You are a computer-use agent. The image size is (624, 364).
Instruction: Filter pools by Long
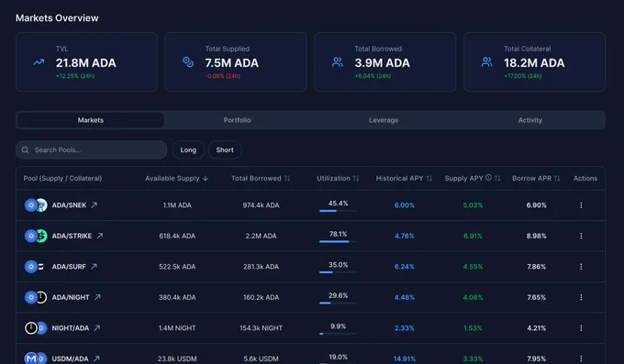[188, 150]
